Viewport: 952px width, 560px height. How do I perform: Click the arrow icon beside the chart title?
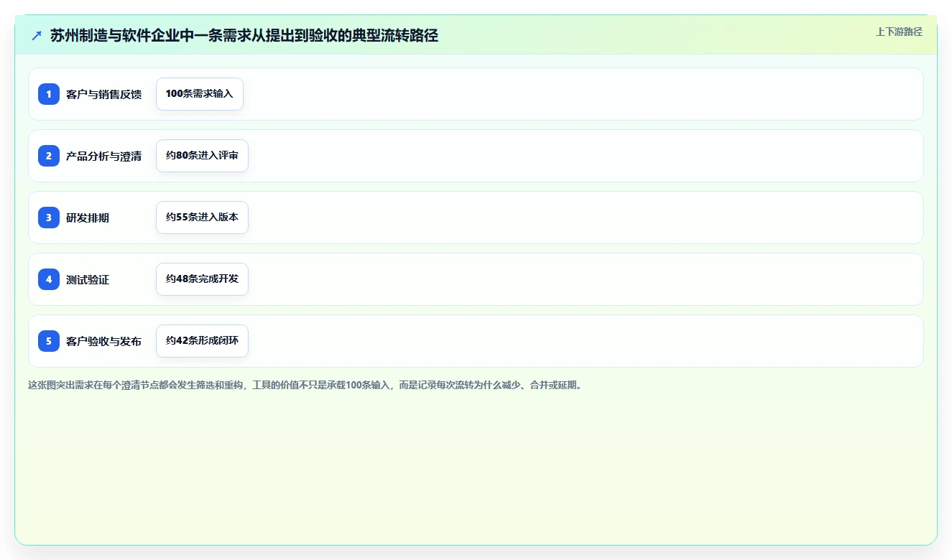click(x=37, y=36)
